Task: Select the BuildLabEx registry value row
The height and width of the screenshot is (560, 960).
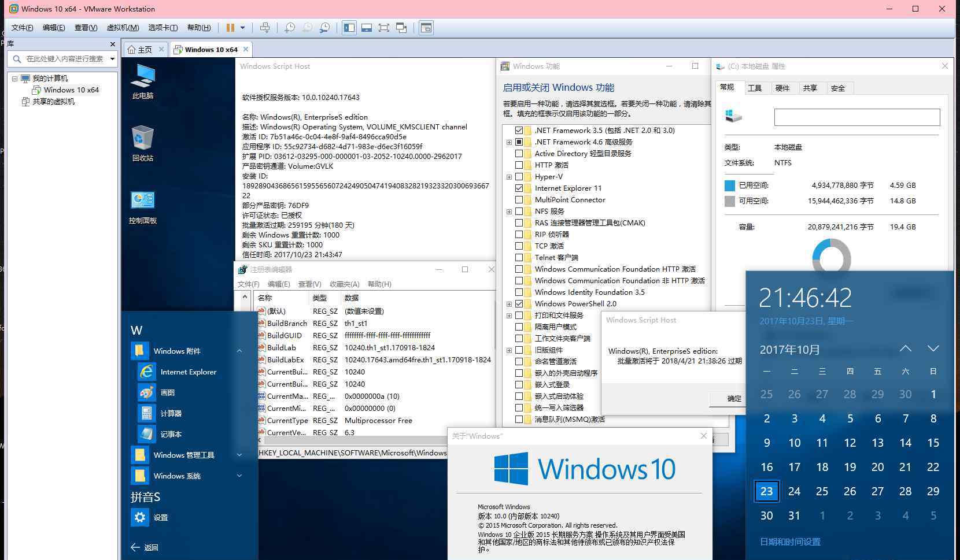Action: [x=375, y=359]
